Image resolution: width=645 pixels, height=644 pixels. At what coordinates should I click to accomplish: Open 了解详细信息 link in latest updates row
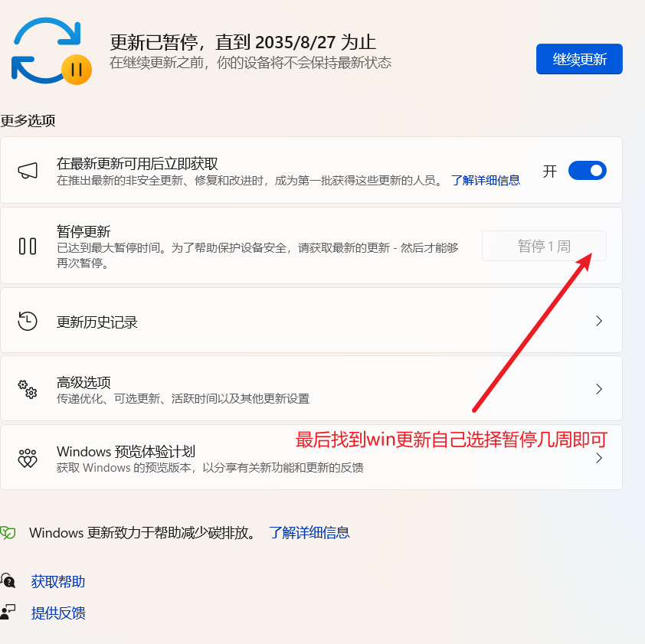[x=485, y=181]
